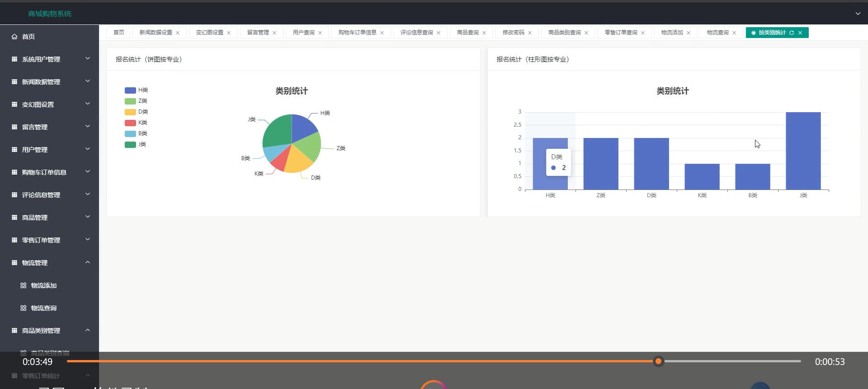Image resolution: width=868 pixels, height=389 pixels.
Task: Close the 商品查询 tab
Action: [484, 33]
